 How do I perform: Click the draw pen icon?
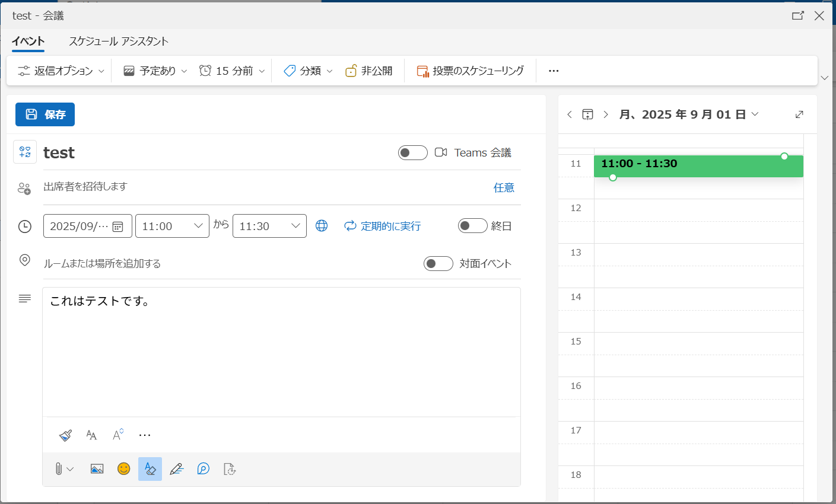click(x=176, y=469)
